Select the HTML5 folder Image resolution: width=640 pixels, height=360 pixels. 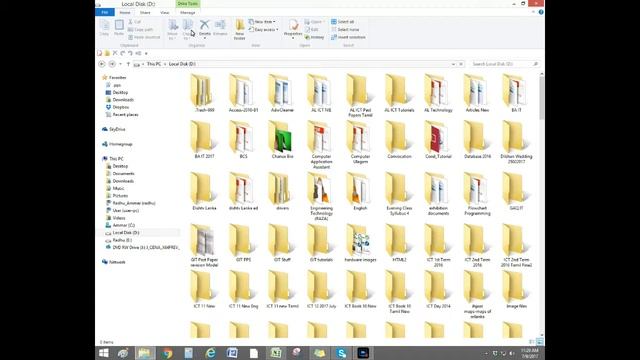tap(399, 243)
